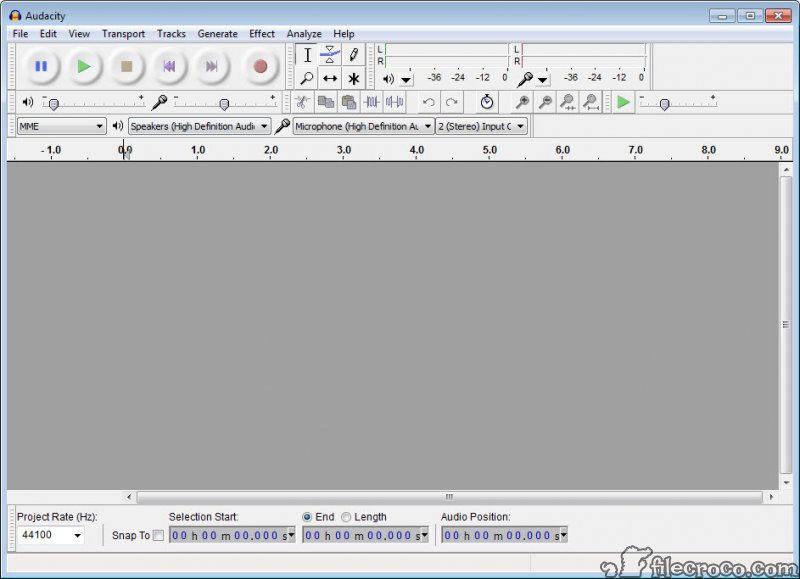Click the output level meter L/R bars
The image size is (800, 579).
pyautogui.click(x=447, y=55)
